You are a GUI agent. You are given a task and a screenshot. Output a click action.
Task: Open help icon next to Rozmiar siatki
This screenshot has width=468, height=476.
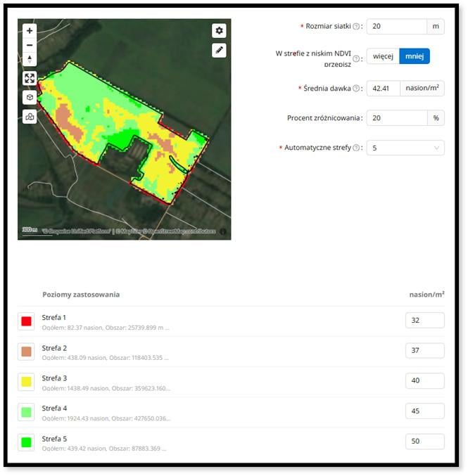tap(356, 27)
